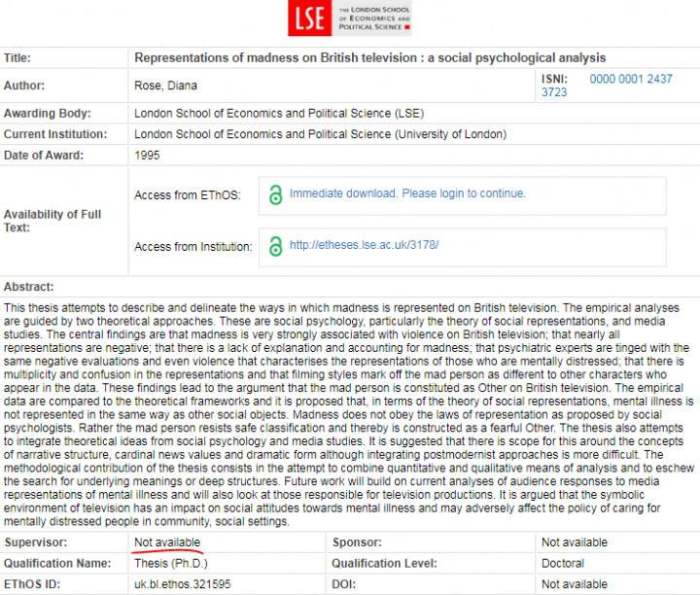Click the 'Sponsor:' label
The width and height of the screenshot is (700, 595).
tap(357, 542)
